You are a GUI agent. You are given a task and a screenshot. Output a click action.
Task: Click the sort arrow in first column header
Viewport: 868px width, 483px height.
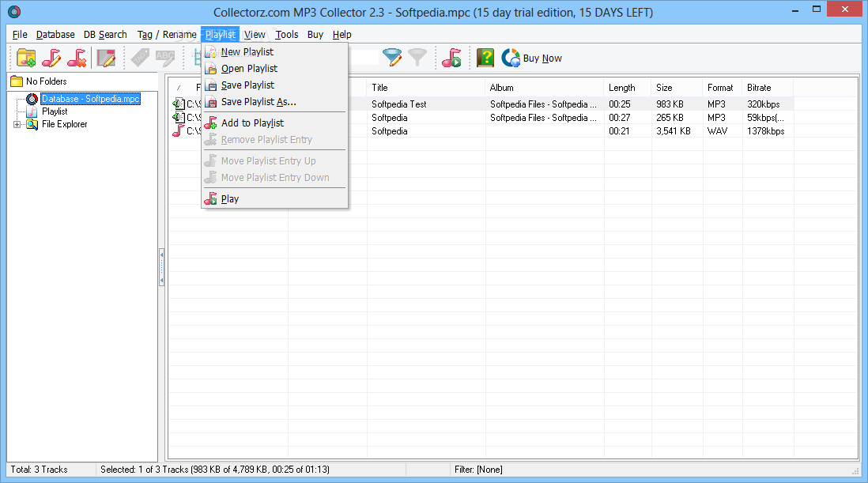click(x=178, y=88)
